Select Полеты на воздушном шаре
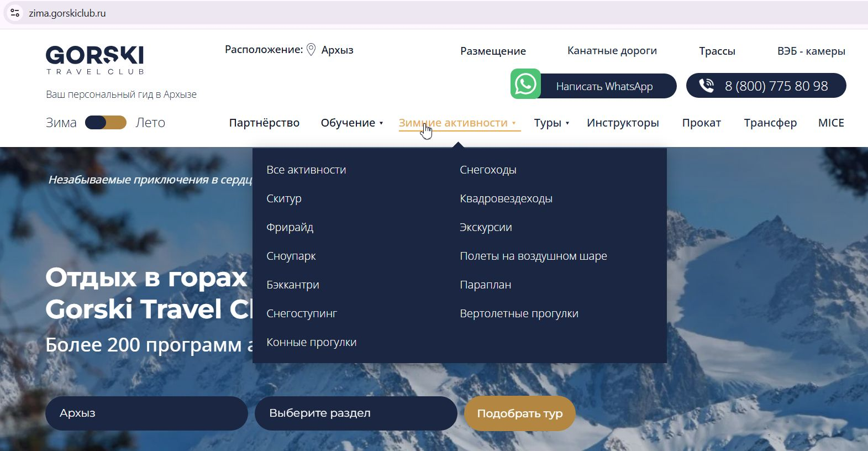Screen dimensions: 868x451 tap(533, 256)
